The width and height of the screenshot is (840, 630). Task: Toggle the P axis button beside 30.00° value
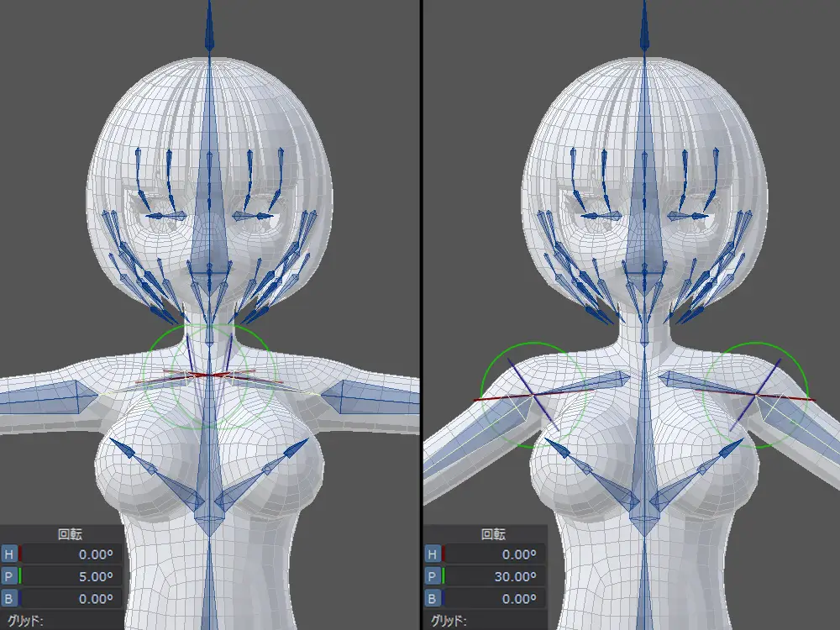[x=432, y=577]
